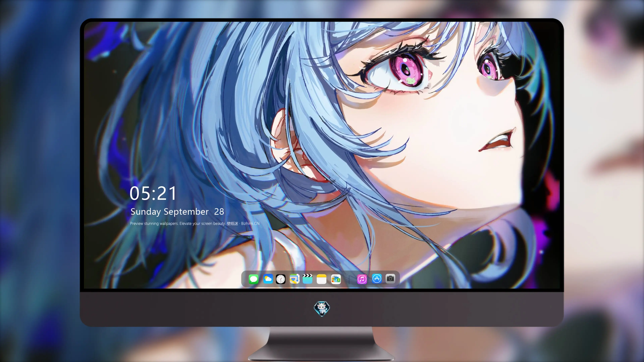644x362 pixels.
Task: Open the Maps app icon
Action: click(294, 279)
